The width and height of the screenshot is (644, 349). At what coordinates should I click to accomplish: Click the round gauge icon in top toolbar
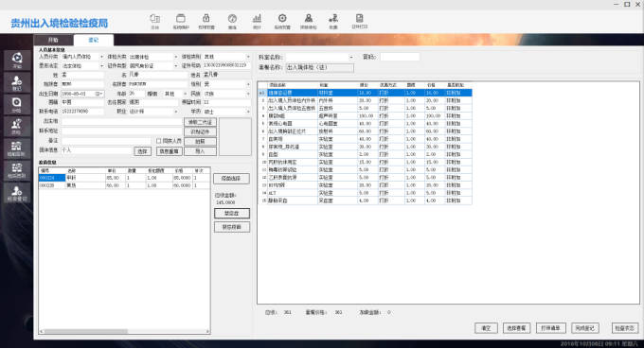click(232, 19)
